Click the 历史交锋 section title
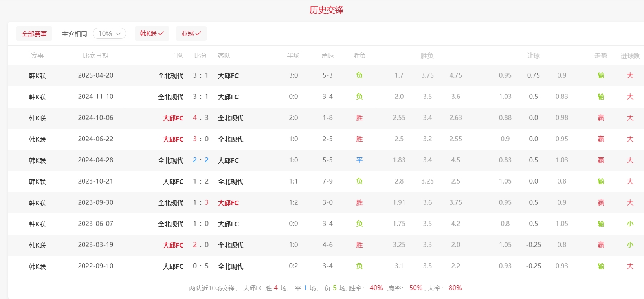The image size is (644, 299). tap(326, 10)
